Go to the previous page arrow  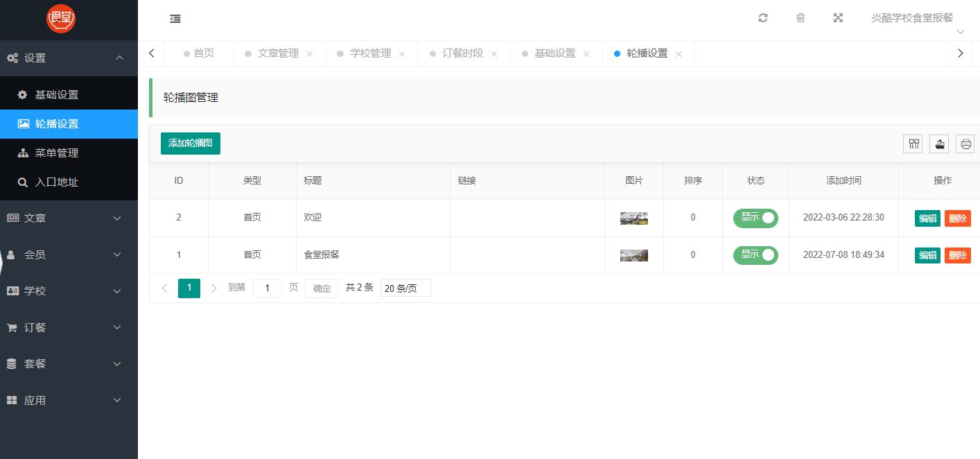(x=164, y=288)
